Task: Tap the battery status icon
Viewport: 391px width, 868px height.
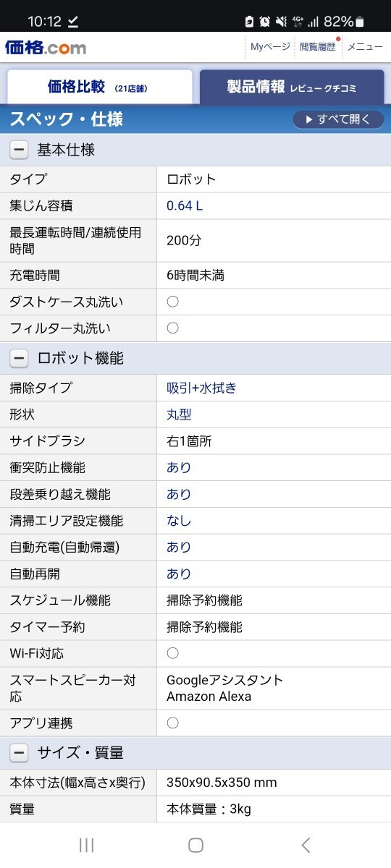Action: point(360,21)
